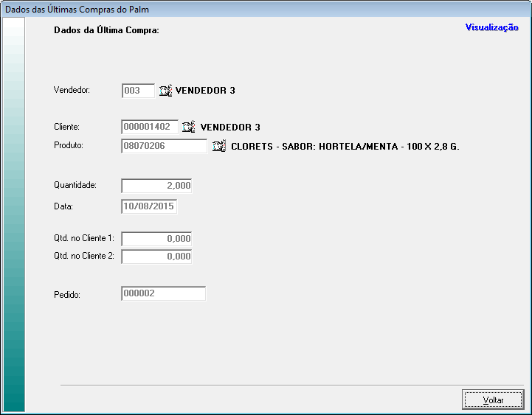Click the CLORETS product description text

pyautogui.click(x=345, y=147)
